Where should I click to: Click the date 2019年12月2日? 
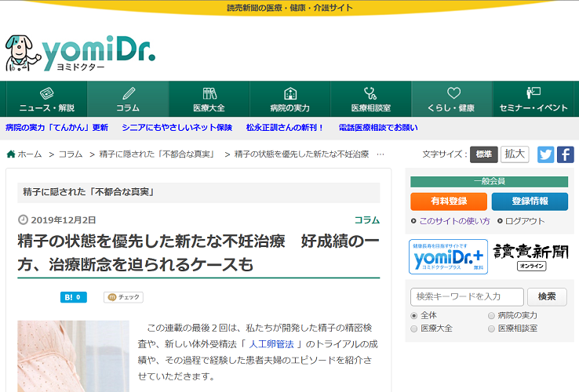[x=63, y=220]
